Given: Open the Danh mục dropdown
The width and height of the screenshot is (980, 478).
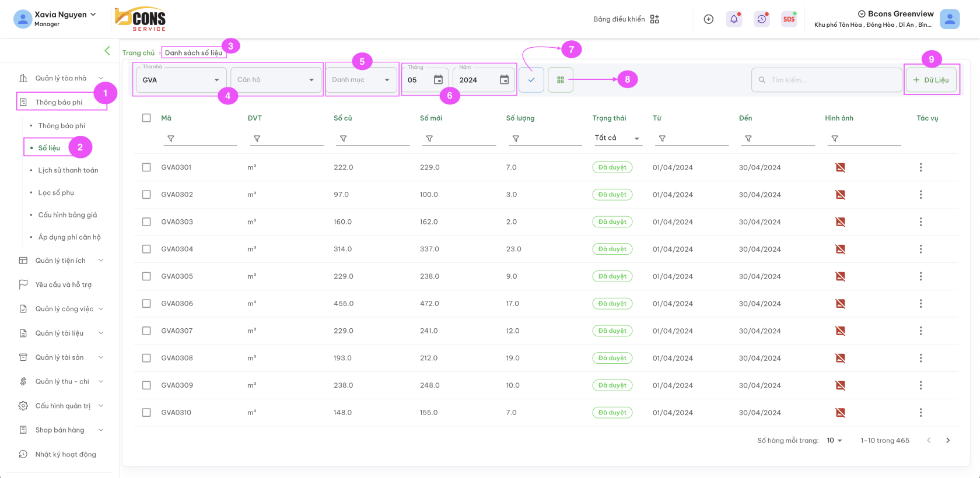Looking at the screenshot, I should [x=361, y=80].
